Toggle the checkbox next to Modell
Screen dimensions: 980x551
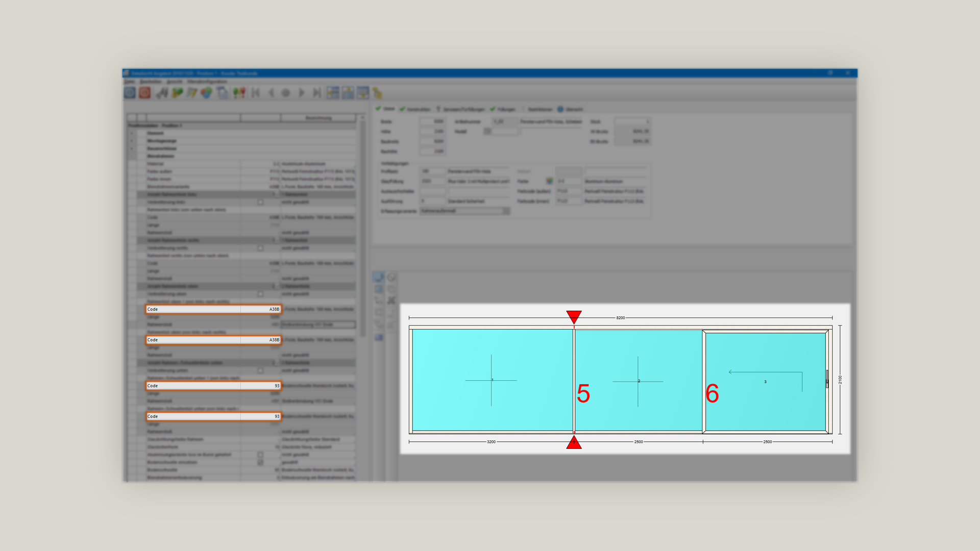coord(487,132)
